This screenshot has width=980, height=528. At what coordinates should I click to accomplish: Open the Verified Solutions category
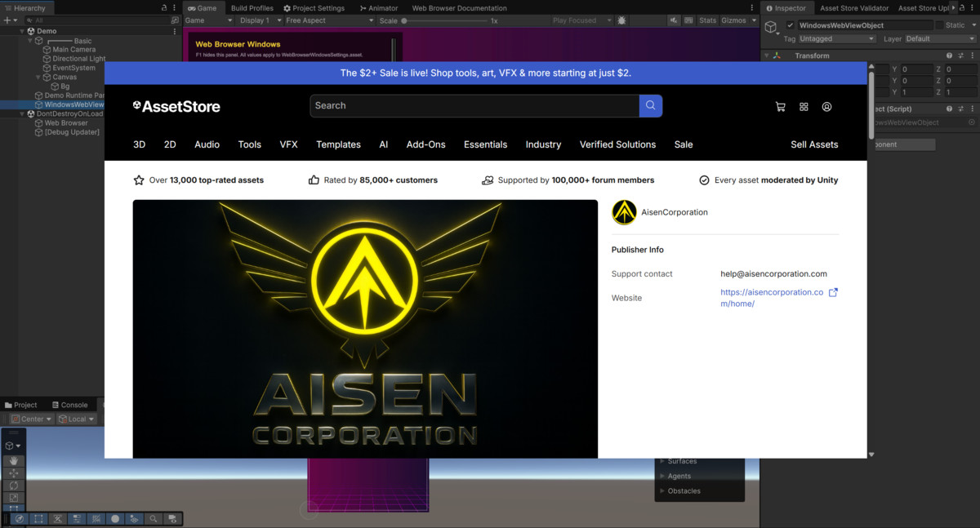tap(617, 144)
